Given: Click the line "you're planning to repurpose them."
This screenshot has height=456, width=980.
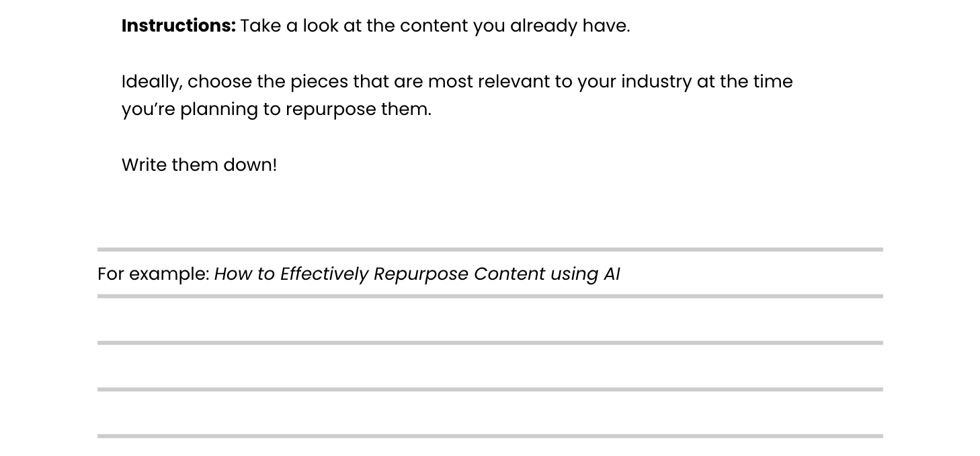Looking at the screenshot, I should coord(276,110).
